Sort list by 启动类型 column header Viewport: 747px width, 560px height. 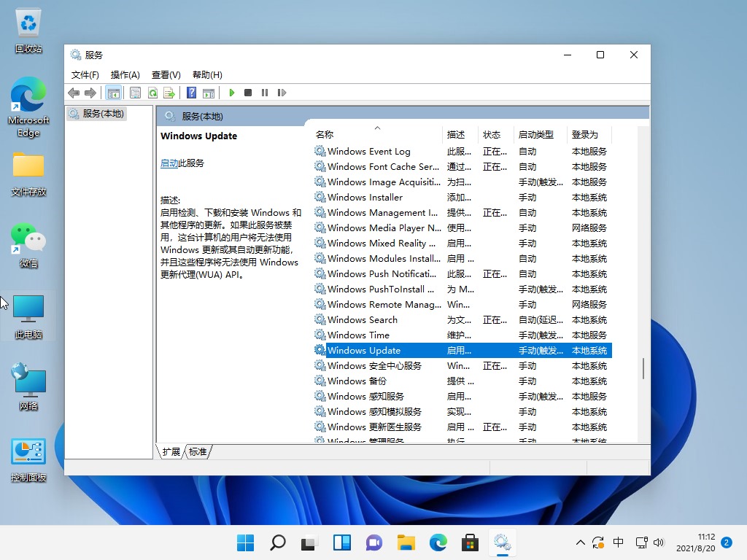coord(535,134)
